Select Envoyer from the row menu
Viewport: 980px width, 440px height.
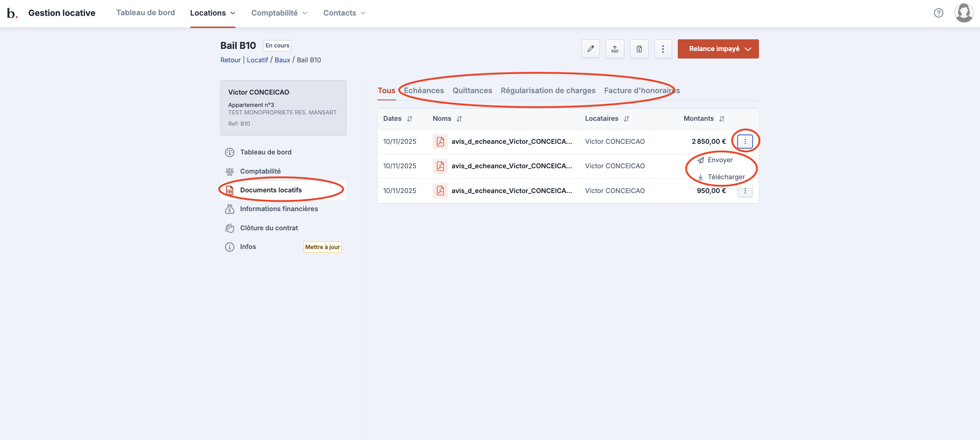[x=719, y=160]
